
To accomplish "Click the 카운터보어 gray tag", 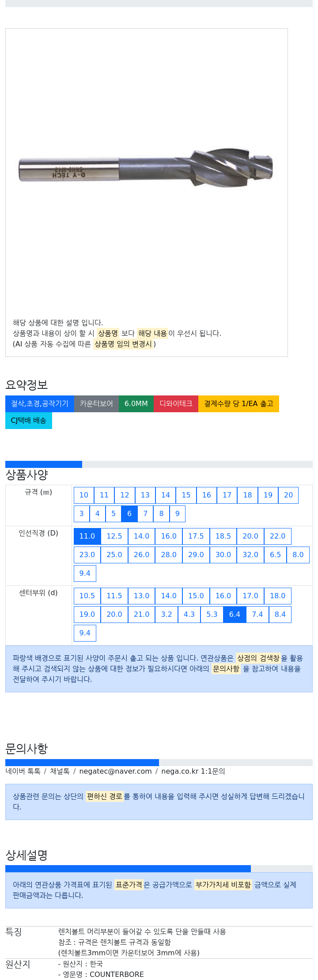I will coord(96,404).
